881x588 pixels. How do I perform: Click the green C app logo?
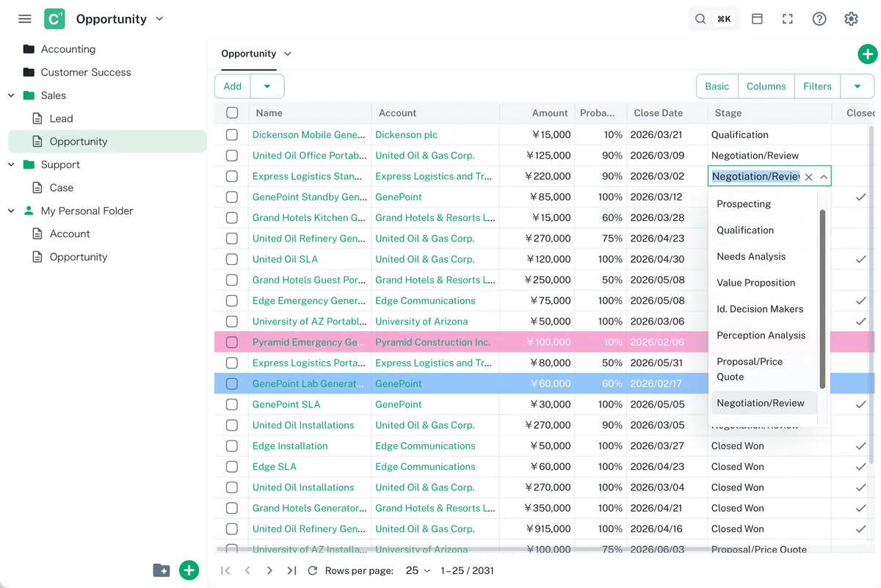coord(54,19)
